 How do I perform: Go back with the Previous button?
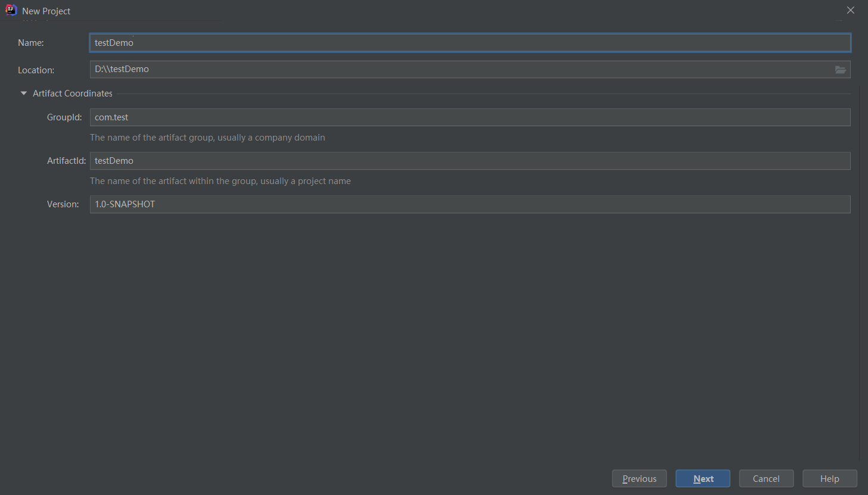click(x=639, y=478)
